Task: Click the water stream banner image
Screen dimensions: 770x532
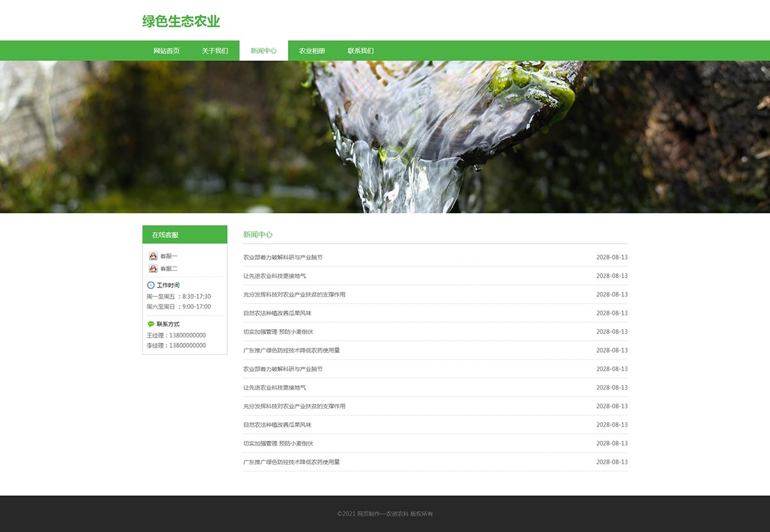Action: tap(385, 137)
